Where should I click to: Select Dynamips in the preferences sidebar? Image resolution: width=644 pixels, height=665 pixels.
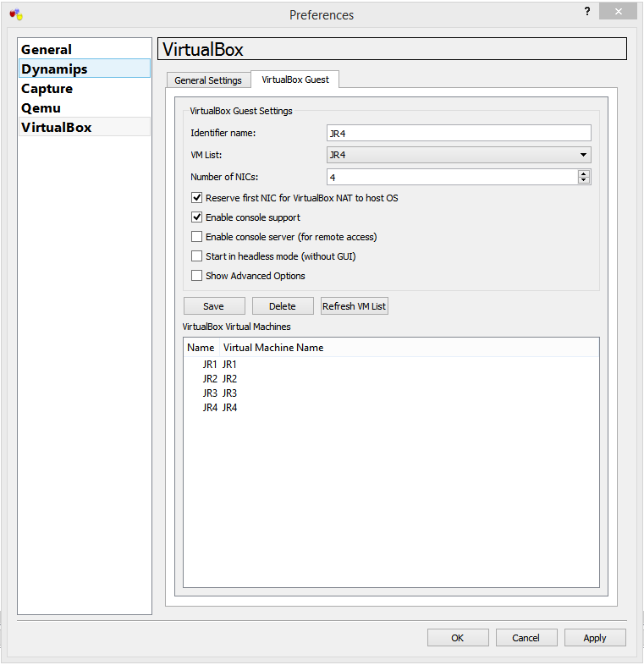click(x=85, y=69)
